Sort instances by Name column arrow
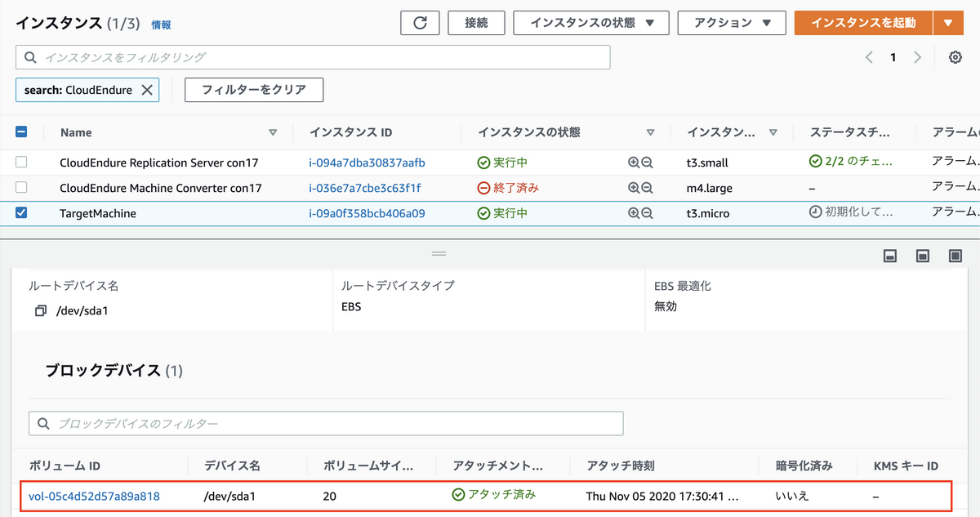Viewport: 980px width, 517px height. click(273, 132)
